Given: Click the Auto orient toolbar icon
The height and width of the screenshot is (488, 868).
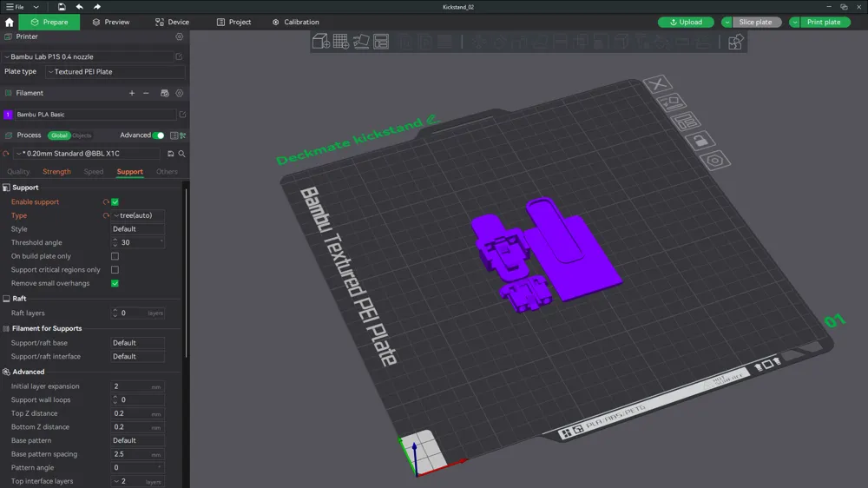Looking at the screenshot, I should (361, 42).
